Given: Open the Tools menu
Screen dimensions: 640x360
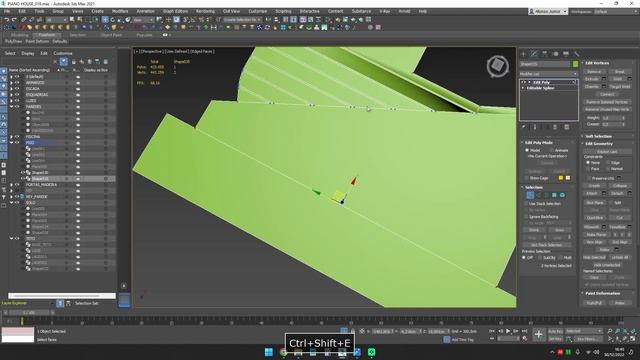Looking at the screenshot, I should pos(39,11).
